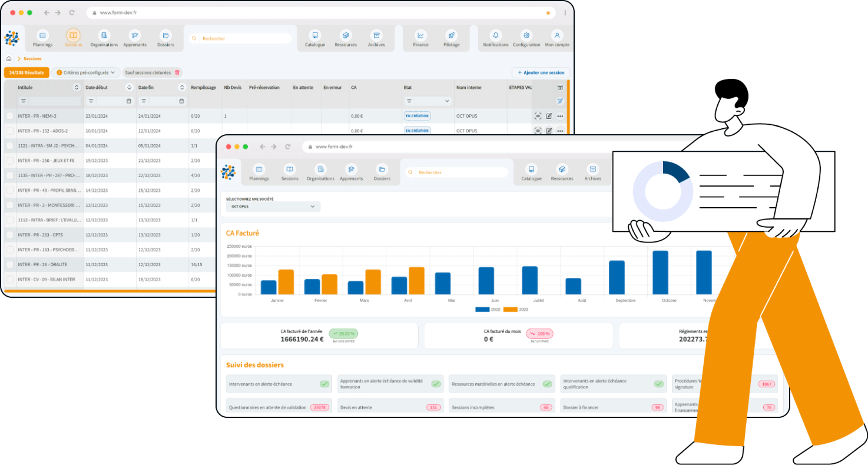Toggle sort on the Date début column

(129, 87)
